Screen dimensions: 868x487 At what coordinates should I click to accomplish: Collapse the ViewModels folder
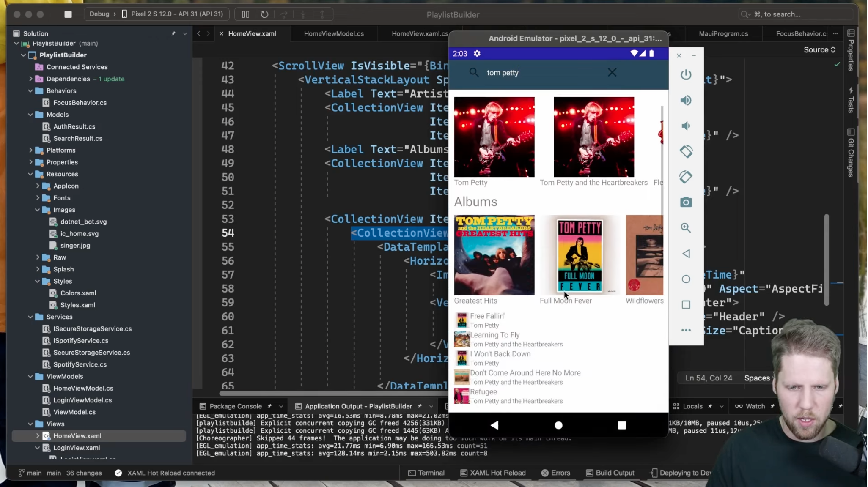(30, 376)
